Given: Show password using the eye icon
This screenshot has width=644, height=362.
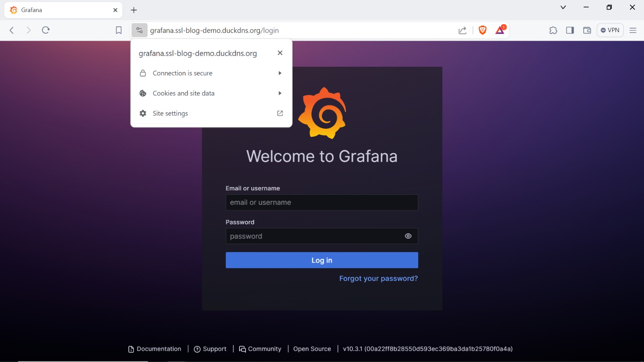Looking at the screenshot, I should click(408, 236).
